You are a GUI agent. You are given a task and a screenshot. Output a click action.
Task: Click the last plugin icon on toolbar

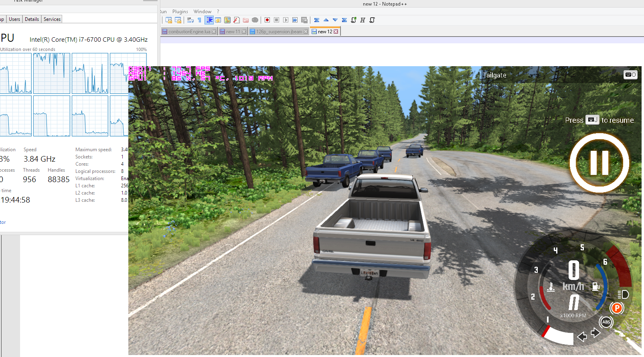372,20
